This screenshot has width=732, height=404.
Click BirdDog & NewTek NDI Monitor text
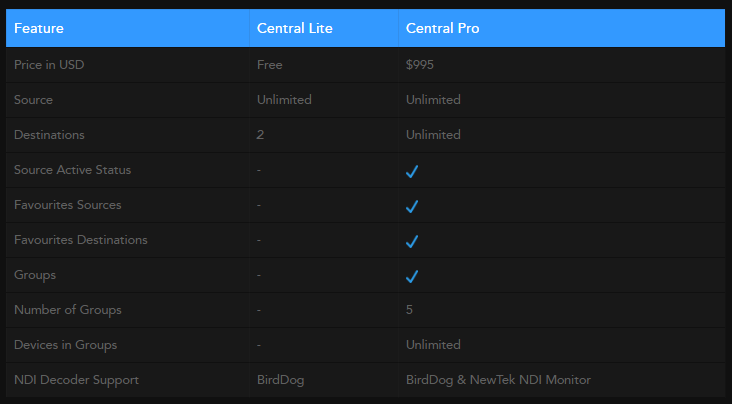coord(498,380)
